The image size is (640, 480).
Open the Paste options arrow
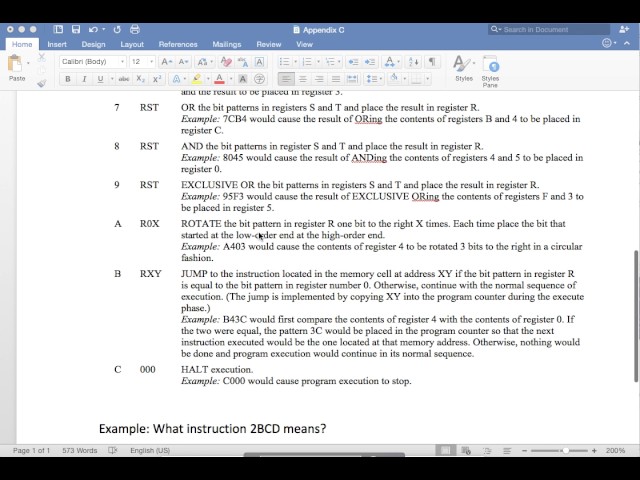click(28, 63)
